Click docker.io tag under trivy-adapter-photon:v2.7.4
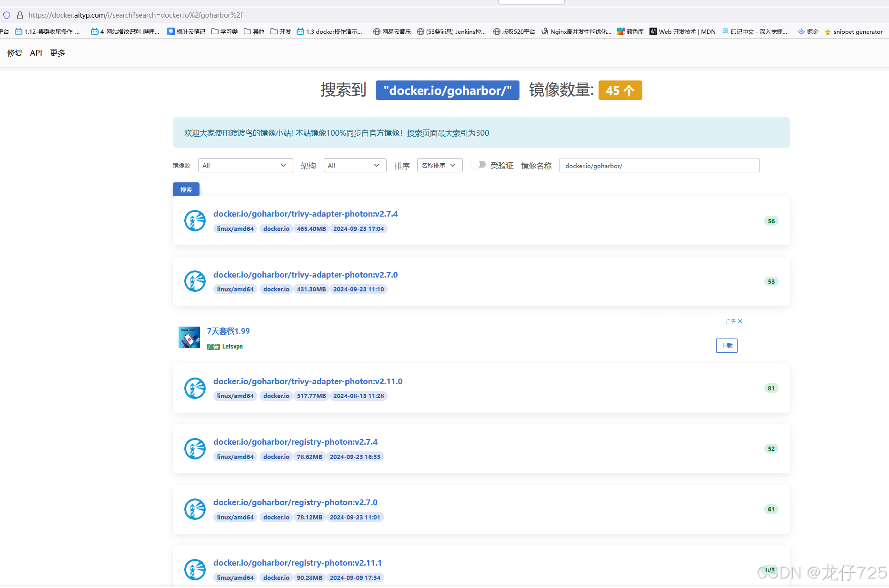The height and width of the screenshot is (588, 889). [x=276, y=229]
